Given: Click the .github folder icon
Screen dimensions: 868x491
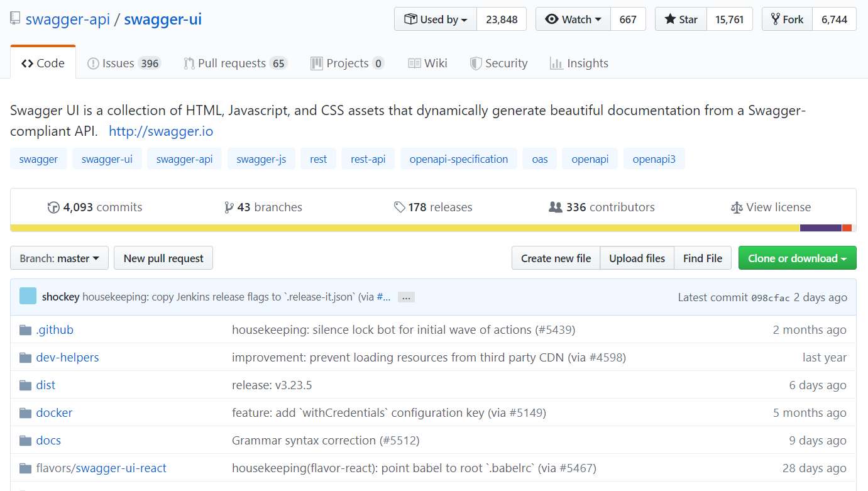Looking at the screenshot, I should [25, 330].
